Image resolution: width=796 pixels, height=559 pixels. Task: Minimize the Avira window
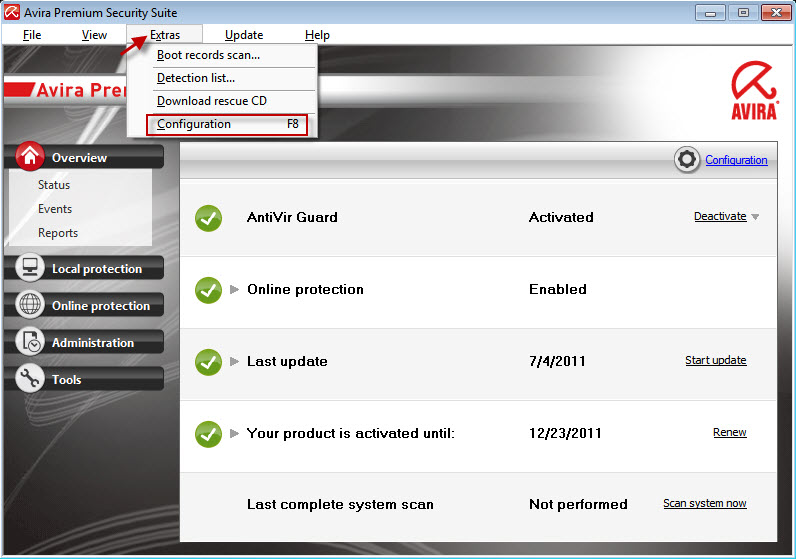(710, 12)
